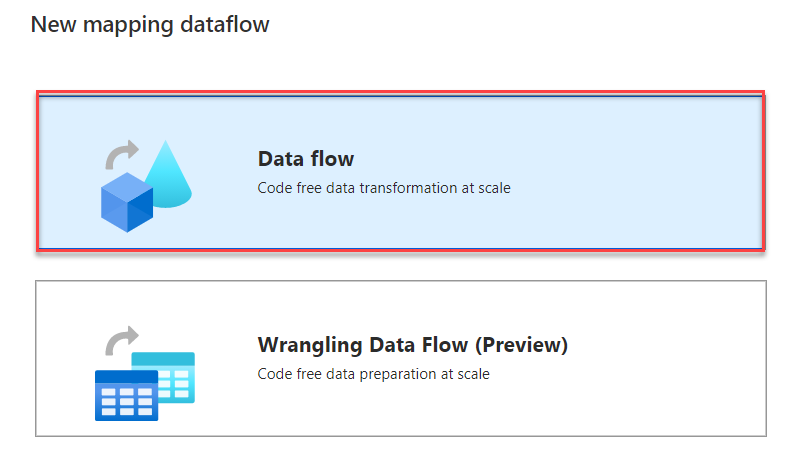Screen dimensions: 787x473
Task: Click the "Wrangling Data Flow" title text
Action: (362, 345)
